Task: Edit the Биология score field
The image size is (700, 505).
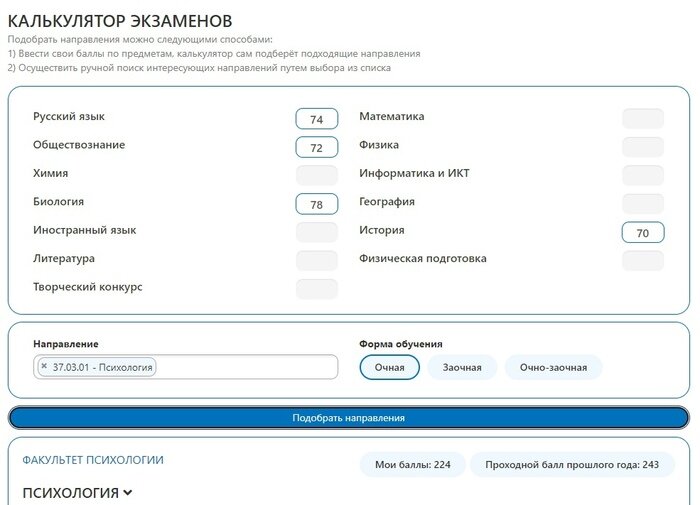Action: [317, 204]
